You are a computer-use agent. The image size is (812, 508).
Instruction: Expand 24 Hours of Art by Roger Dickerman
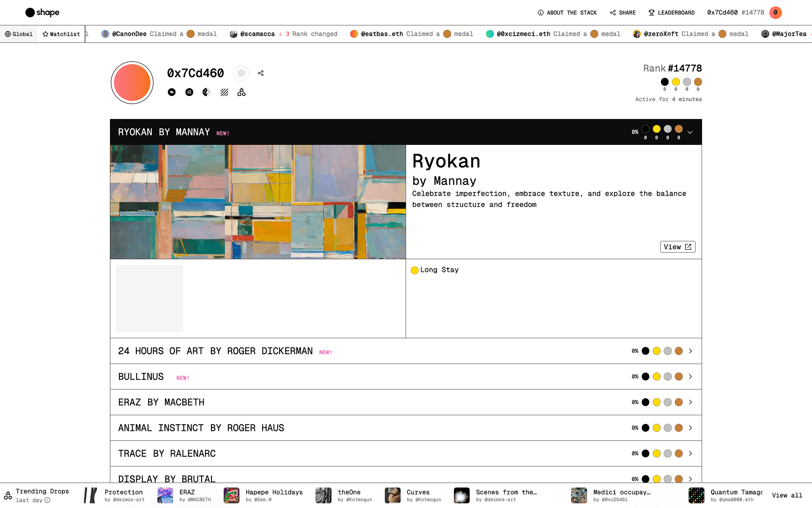pyautogui.click(x=690, y=351)
